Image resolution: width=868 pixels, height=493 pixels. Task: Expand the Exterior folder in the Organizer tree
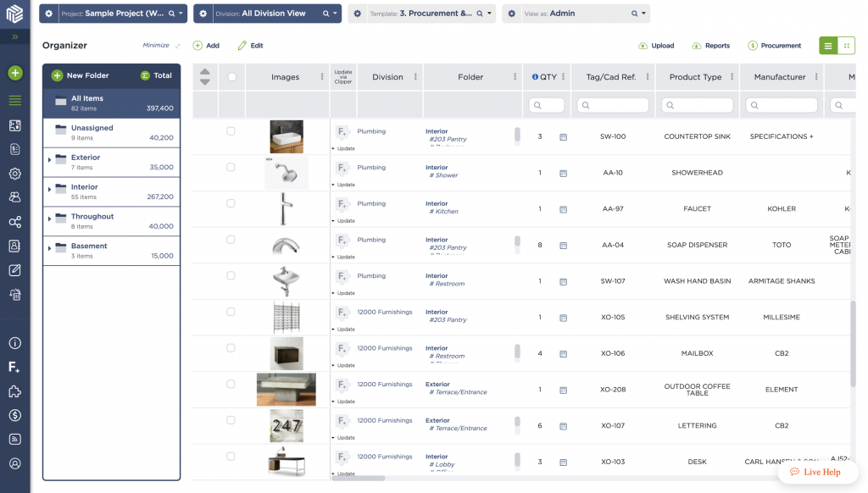(x=48, y=162)
